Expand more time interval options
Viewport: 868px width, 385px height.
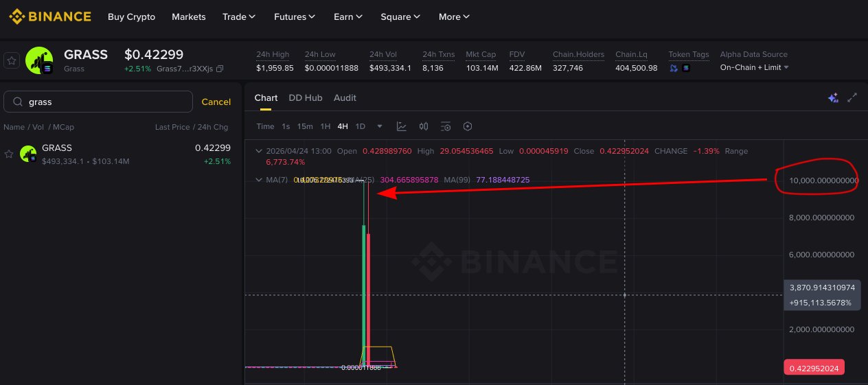coord(380,126)
